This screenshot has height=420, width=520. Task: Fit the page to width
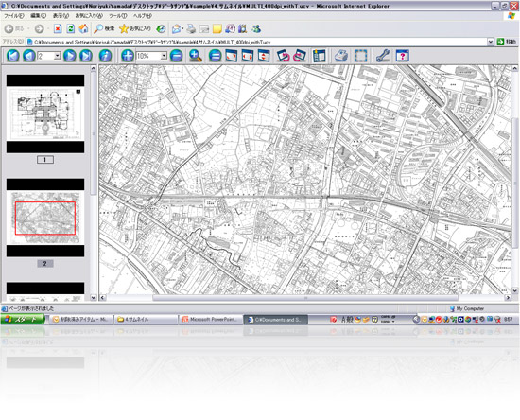click(248, 56)
